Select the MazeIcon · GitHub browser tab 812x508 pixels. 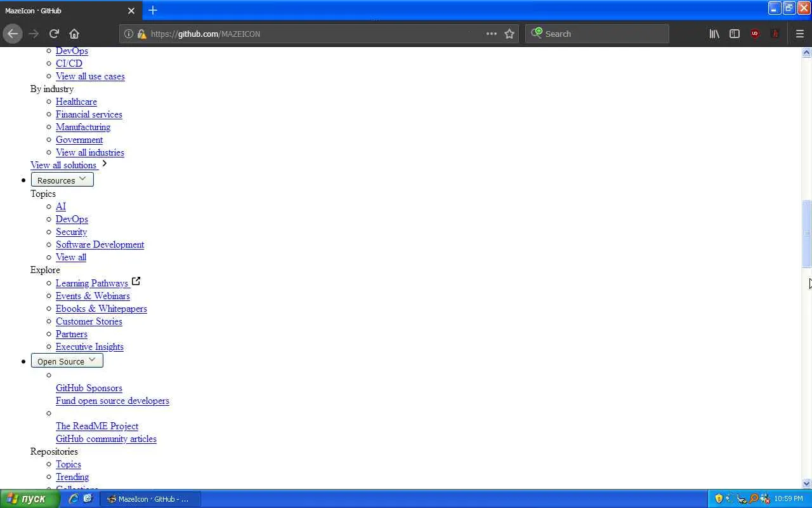(70, 11)
